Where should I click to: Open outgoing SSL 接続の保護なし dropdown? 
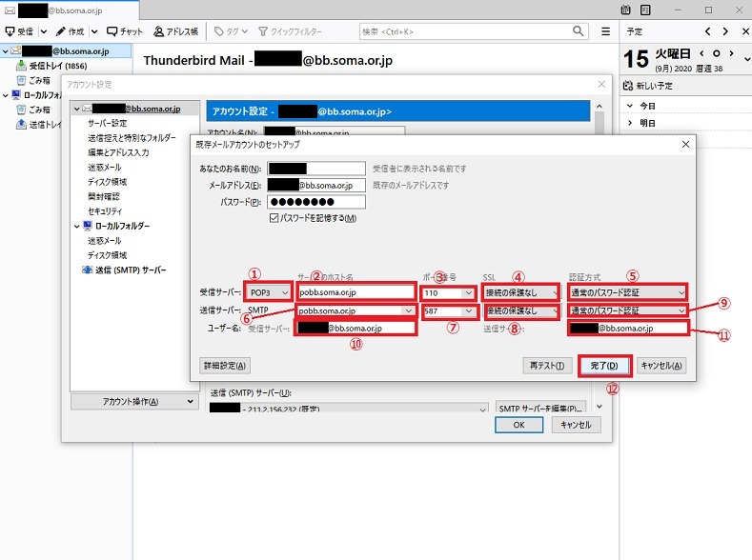(521, 310)
